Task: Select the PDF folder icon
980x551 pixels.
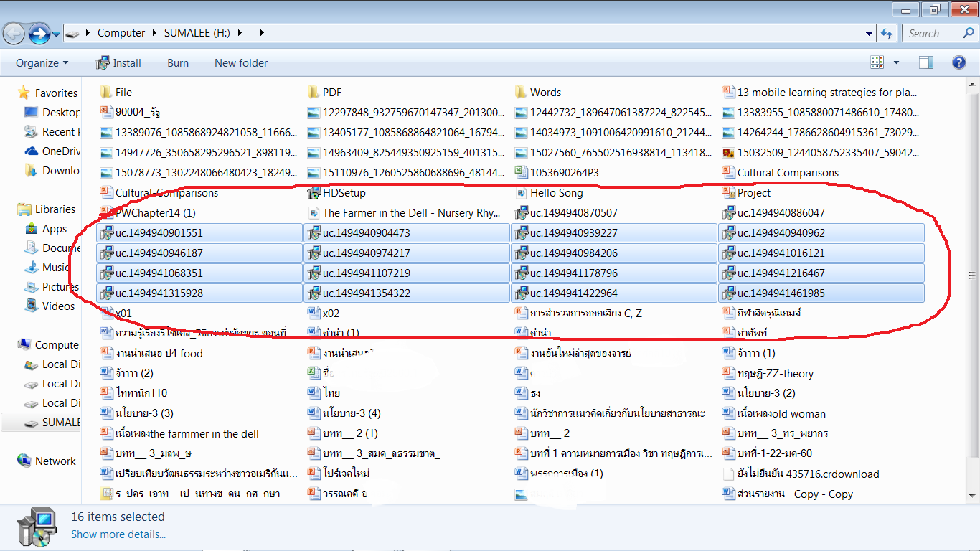Action: [314, 93]
